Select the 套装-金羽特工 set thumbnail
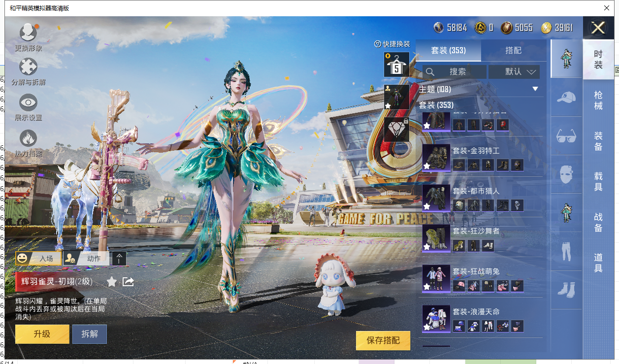Image resolution: width=619 pixels, height=364 pixels. tap(436, 157)
